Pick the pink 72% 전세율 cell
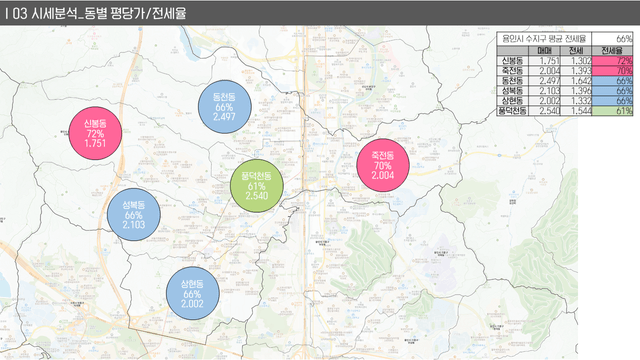 pyautogui.click(x=612, y=61)
